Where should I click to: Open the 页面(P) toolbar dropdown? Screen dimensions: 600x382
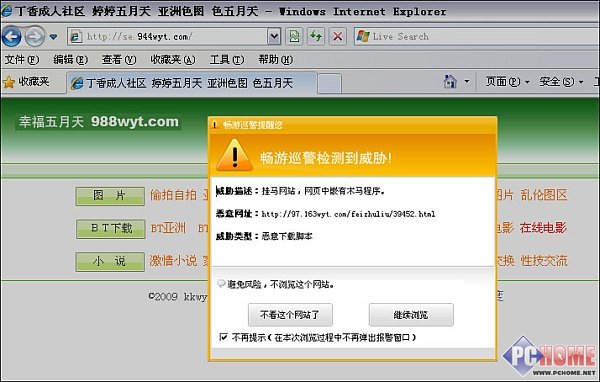tap(507, 82)
